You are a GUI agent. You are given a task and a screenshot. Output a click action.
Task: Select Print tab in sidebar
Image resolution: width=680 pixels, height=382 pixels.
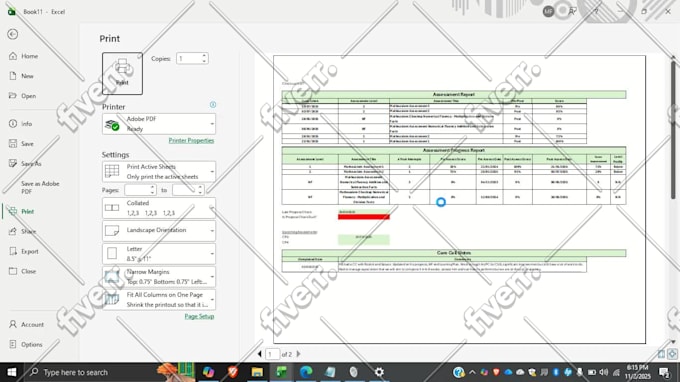(22, 211)
